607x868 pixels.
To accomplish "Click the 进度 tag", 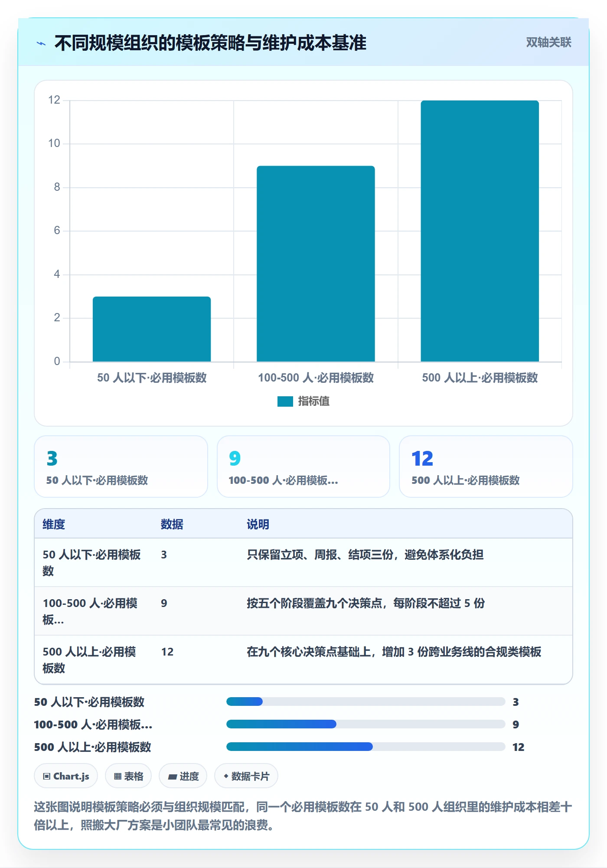I will coord(183,776).
